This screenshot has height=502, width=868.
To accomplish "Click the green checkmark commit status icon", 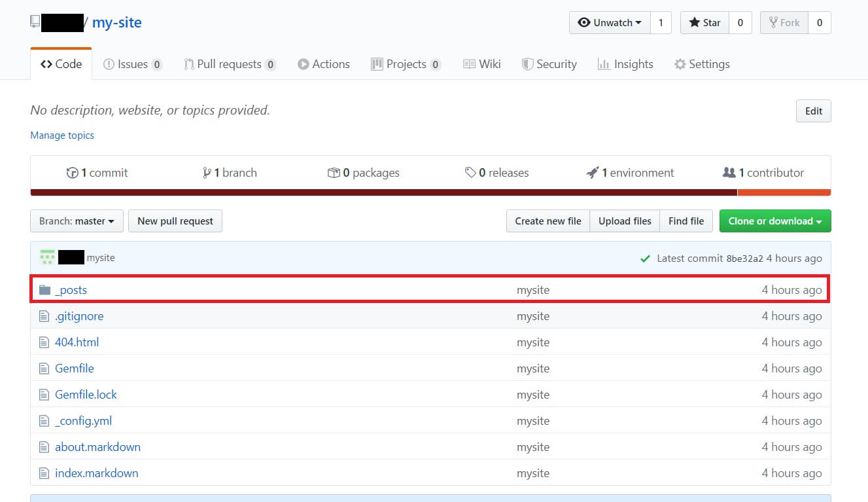I will 646,259.
